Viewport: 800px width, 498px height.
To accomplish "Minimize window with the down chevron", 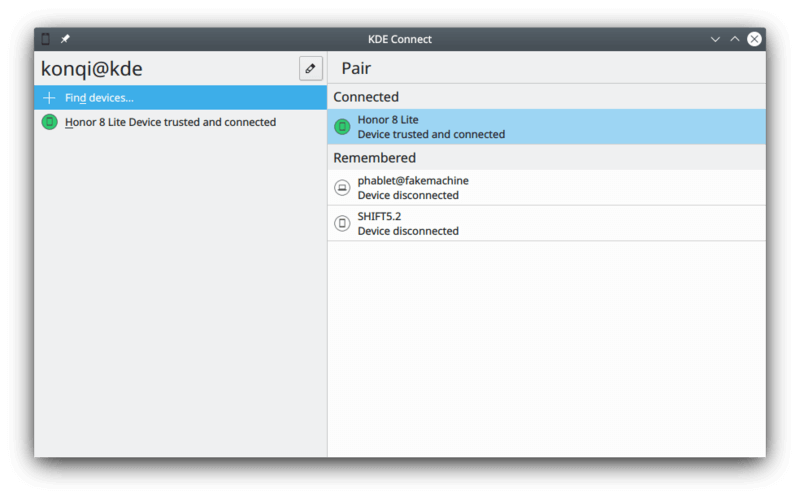I will coord(715,39).
